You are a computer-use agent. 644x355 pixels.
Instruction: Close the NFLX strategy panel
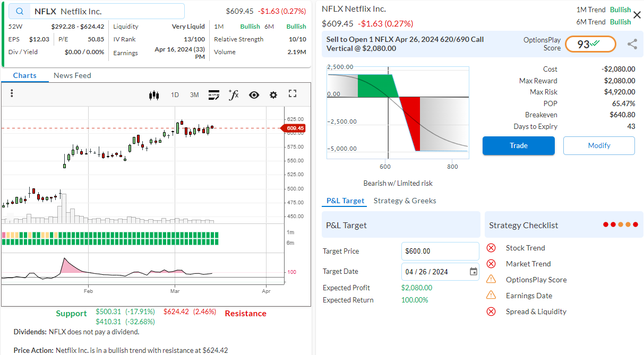click(637, 15)
